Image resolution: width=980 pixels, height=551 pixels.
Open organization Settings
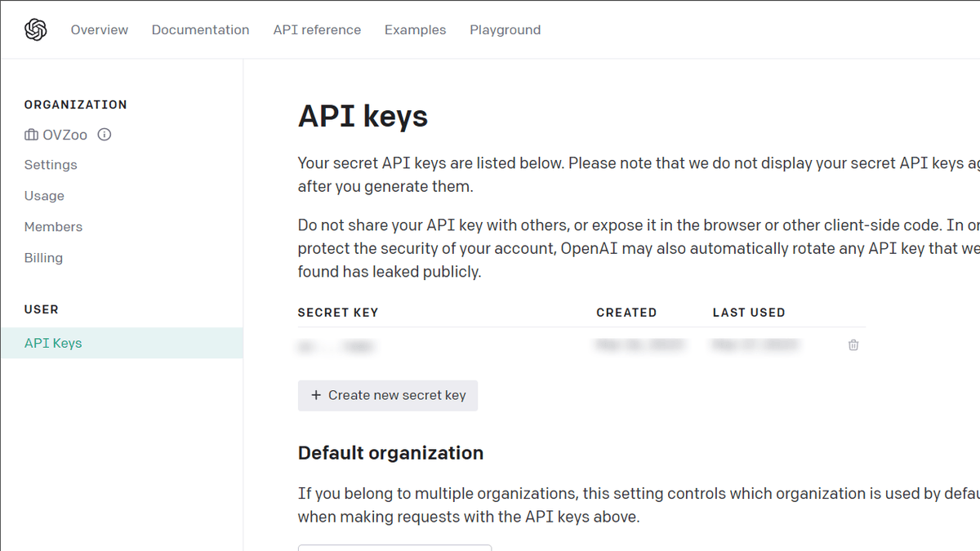[51, 164]
